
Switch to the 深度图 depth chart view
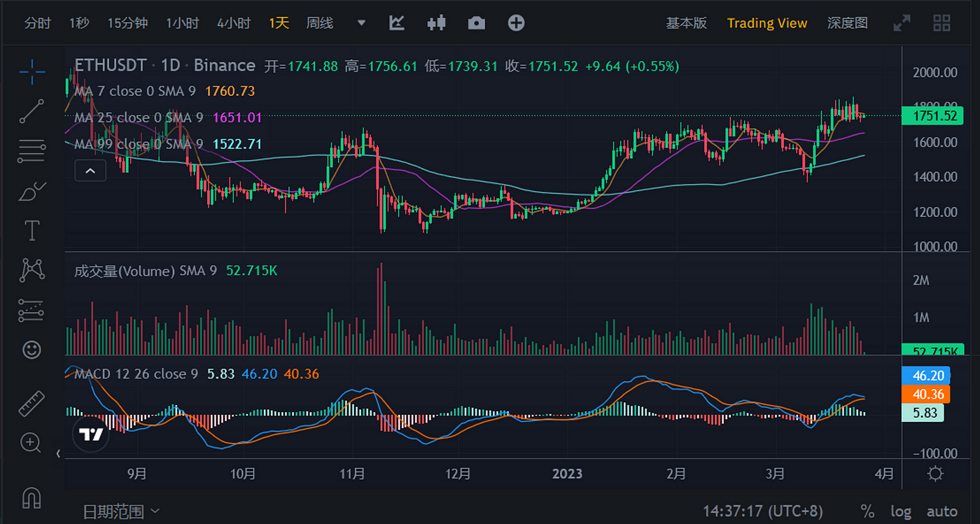(847, 22)
